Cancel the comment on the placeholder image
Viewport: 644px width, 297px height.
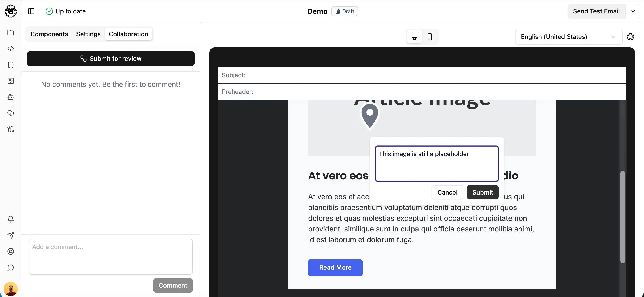[x=447, y=192]
